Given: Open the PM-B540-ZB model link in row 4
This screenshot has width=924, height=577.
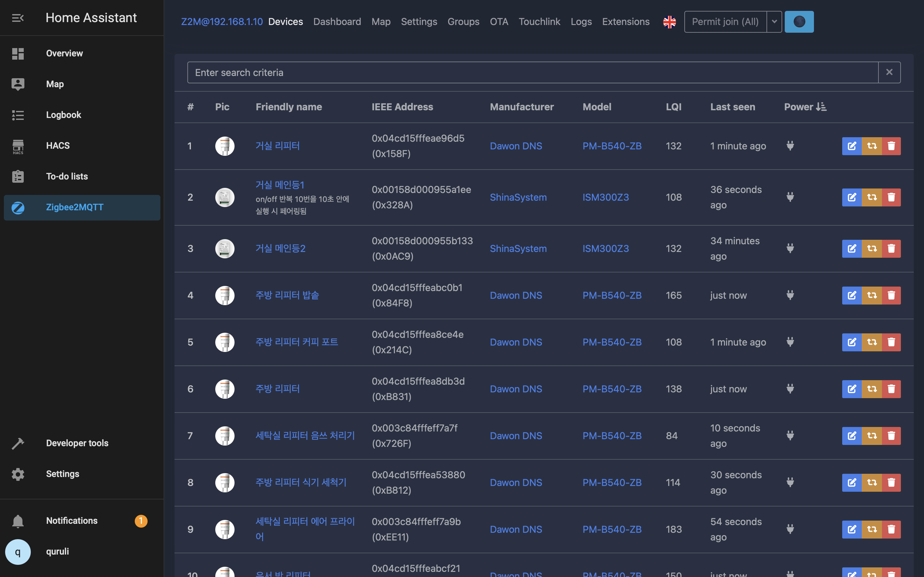Looking at the screenshot, I should click(612, 295).
